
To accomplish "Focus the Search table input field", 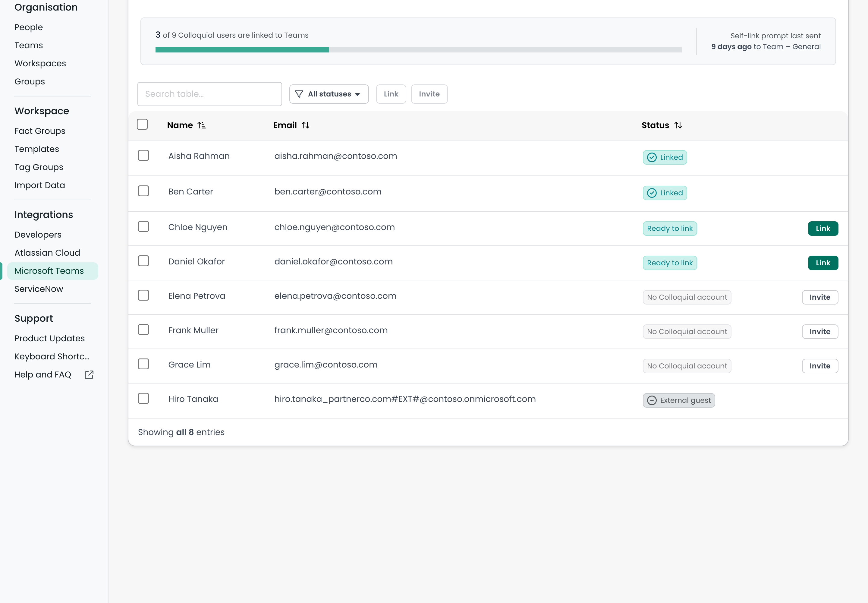I will 210,94.
